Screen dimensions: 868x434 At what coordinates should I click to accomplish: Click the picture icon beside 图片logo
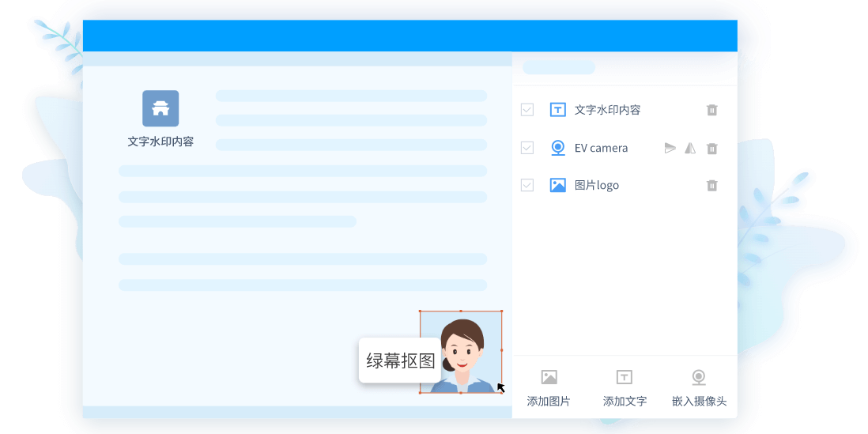tap(557, 185)
